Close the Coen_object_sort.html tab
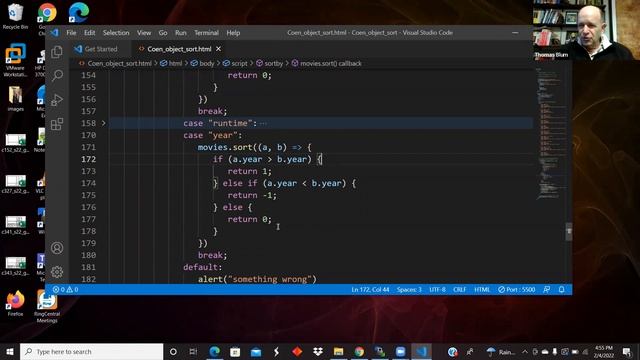The width and height of the screenshot is (640, 360). 218,49
